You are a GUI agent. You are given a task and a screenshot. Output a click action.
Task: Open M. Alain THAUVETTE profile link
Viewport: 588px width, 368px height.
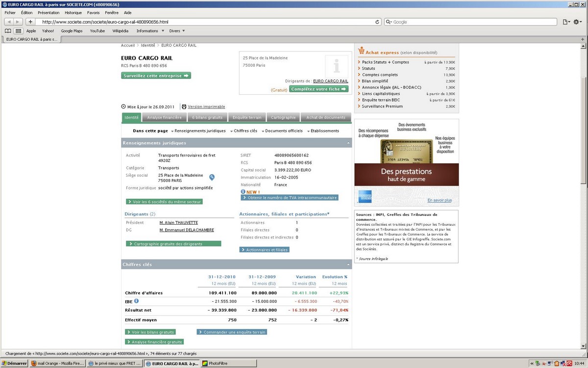pyautogui.click(x=179, y=223)
